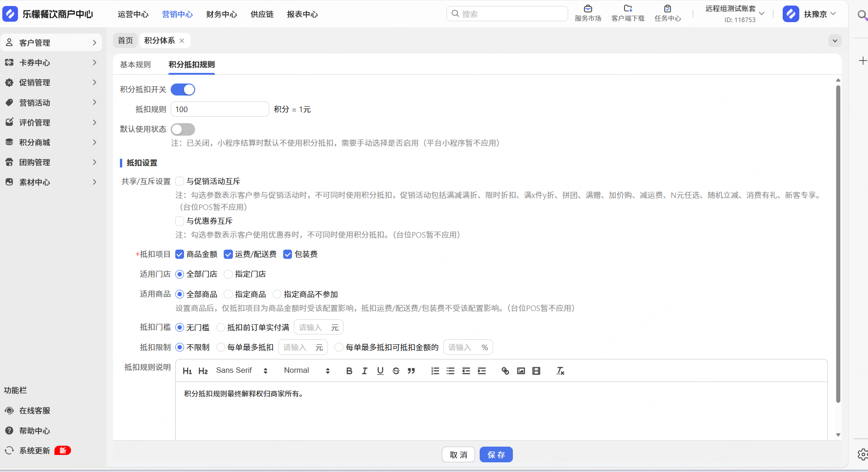Click the 保存 save button
This screenshot has width=868, height=472.
pos(496,455)
